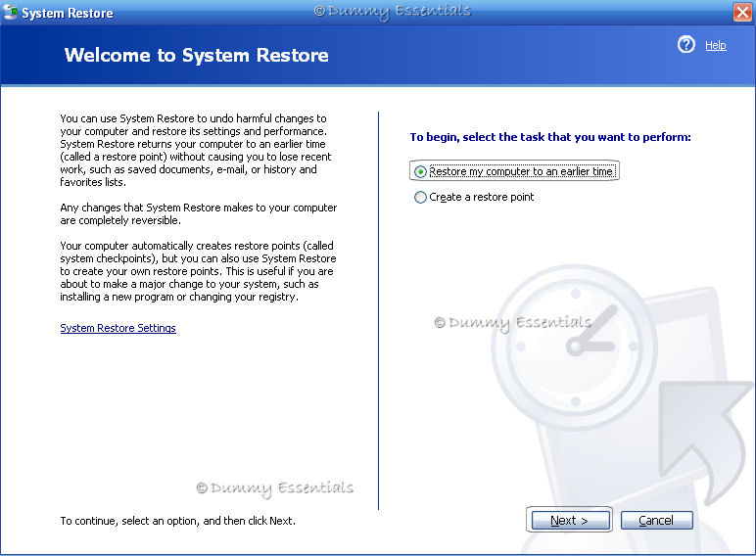Close the System Restore window
Screen dimensions: 756x556
[742, 12]
